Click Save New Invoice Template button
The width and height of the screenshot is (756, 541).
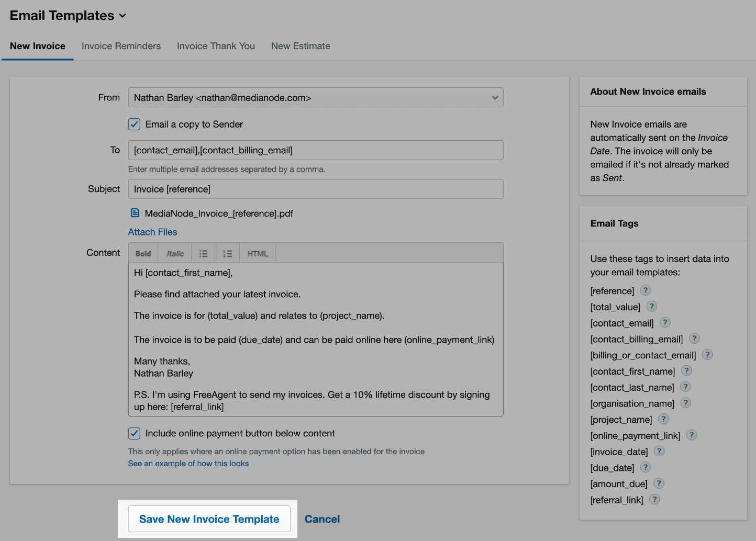click(x=209, y=519)
